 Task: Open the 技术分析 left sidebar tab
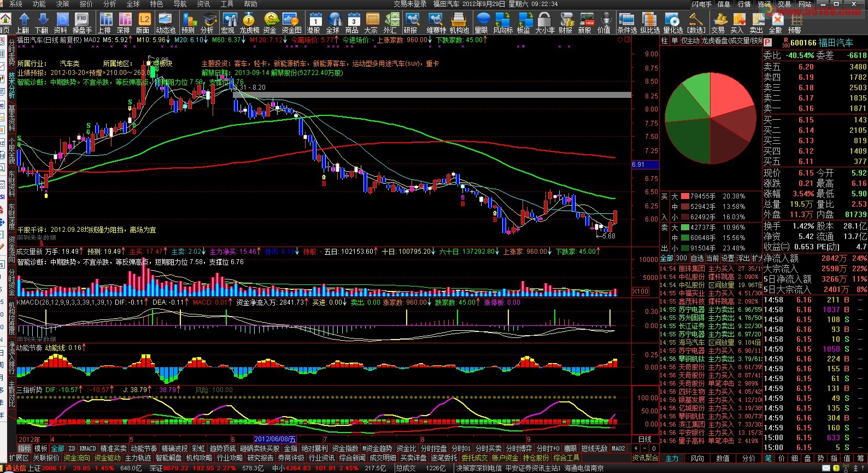click(11, 84)
